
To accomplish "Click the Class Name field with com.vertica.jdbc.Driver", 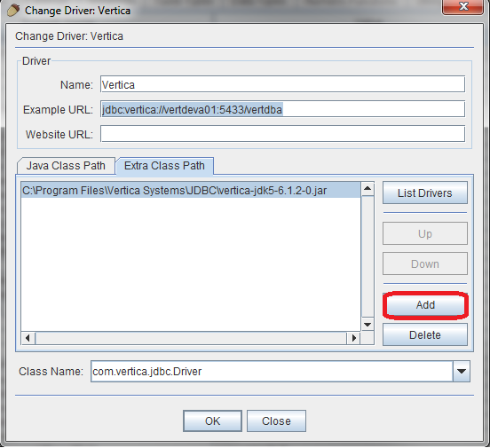I will 272,371.
